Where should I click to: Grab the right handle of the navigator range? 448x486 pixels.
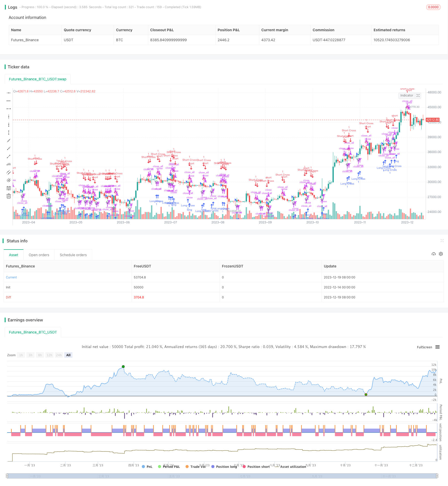click(437, 476)
